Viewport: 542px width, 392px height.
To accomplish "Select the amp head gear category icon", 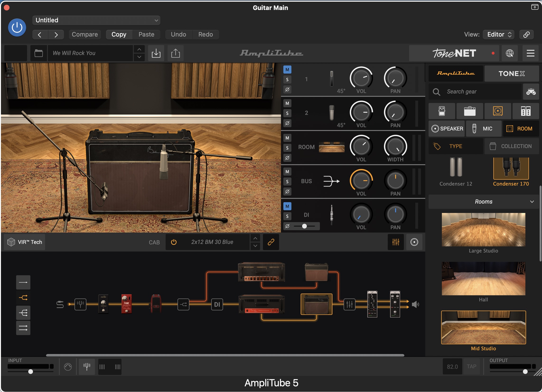I will [x=470, y=111].
